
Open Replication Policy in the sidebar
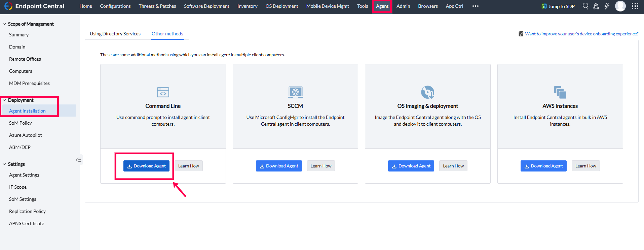[27, 211]
